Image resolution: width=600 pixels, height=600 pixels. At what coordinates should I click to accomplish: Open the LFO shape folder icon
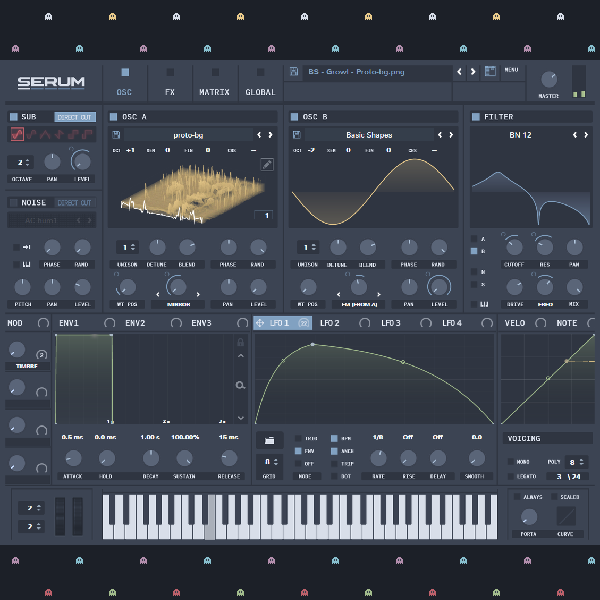(270, 440)
